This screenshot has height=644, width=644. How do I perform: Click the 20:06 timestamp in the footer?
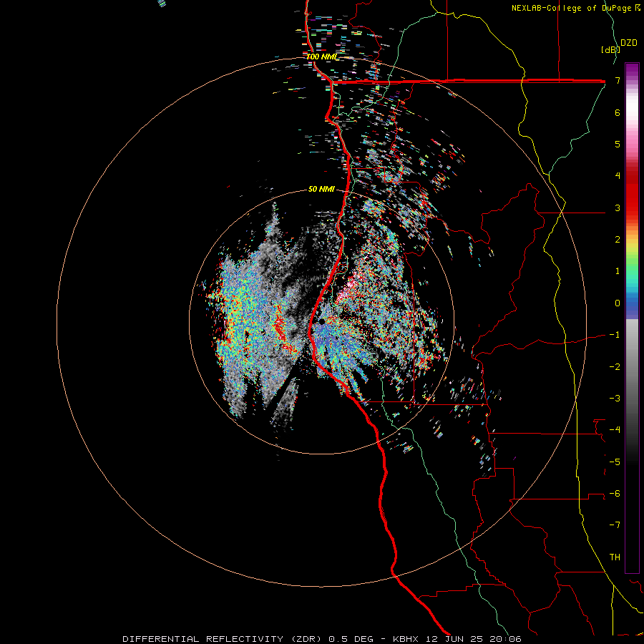[506, 639]
